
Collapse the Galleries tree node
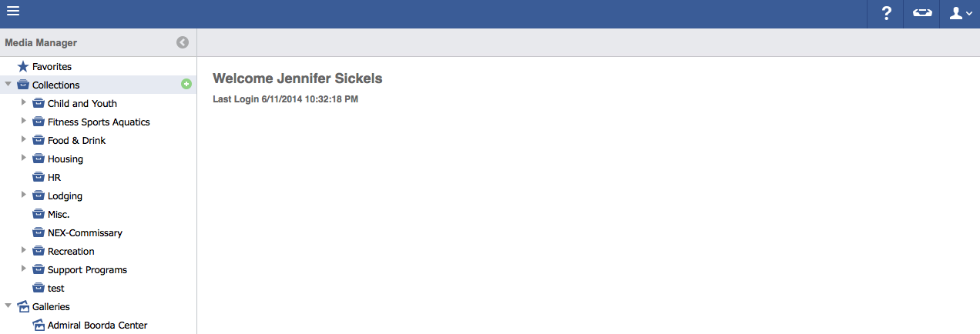tap(8, 306)
